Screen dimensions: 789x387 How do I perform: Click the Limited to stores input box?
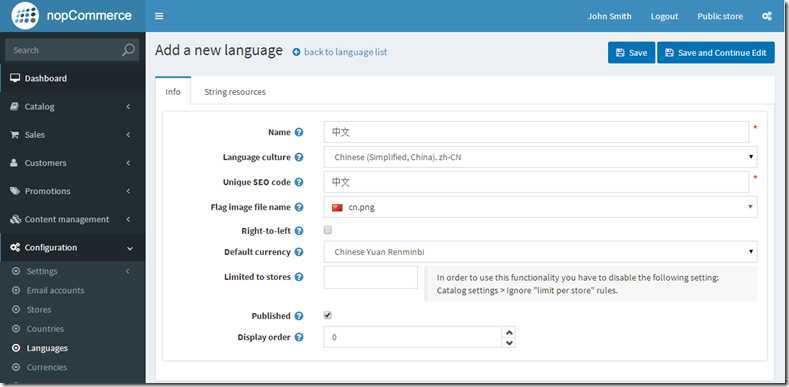[x=371, y=277]
